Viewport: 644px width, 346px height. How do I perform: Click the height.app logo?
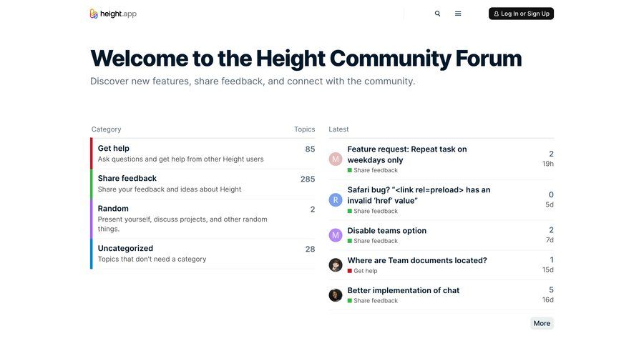tap(113, 14)
